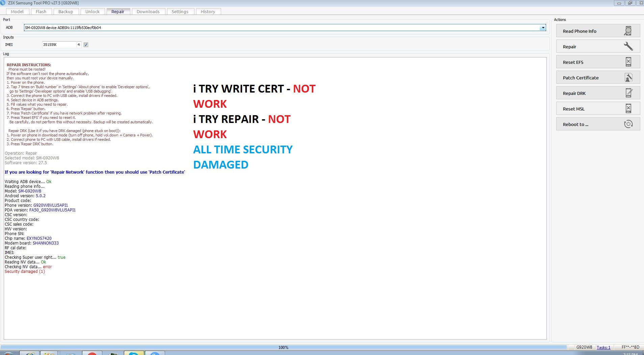This screenshot has height=355, width=644.
Task: Click 'Android version: 5.0.2' log line
Action: coord(25,196)
